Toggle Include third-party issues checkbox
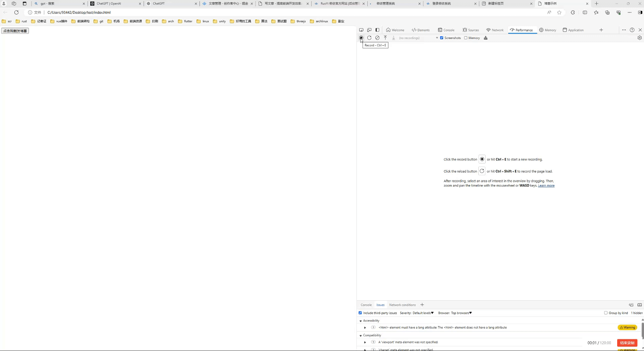The height and width of the screenshot is (351, 644). 360,313
